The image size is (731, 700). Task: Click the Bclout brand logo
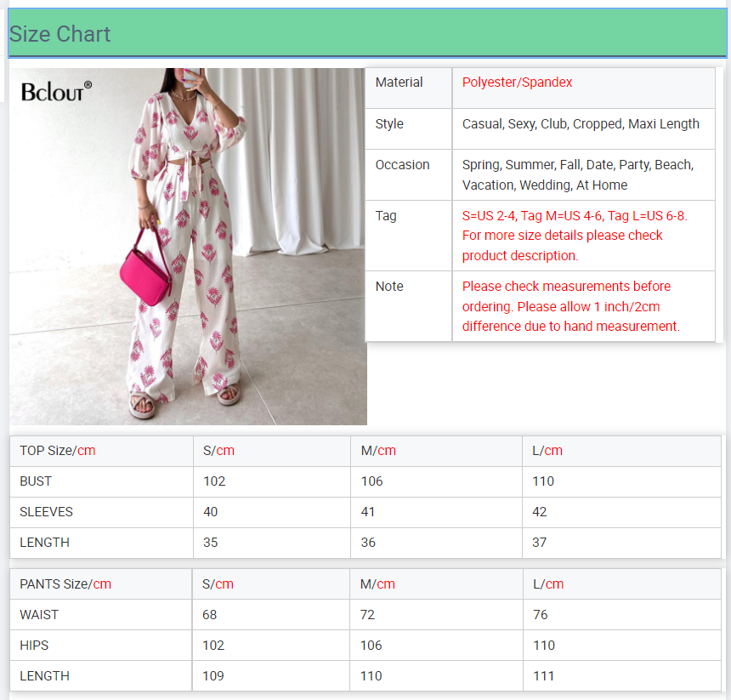point(56,91)
